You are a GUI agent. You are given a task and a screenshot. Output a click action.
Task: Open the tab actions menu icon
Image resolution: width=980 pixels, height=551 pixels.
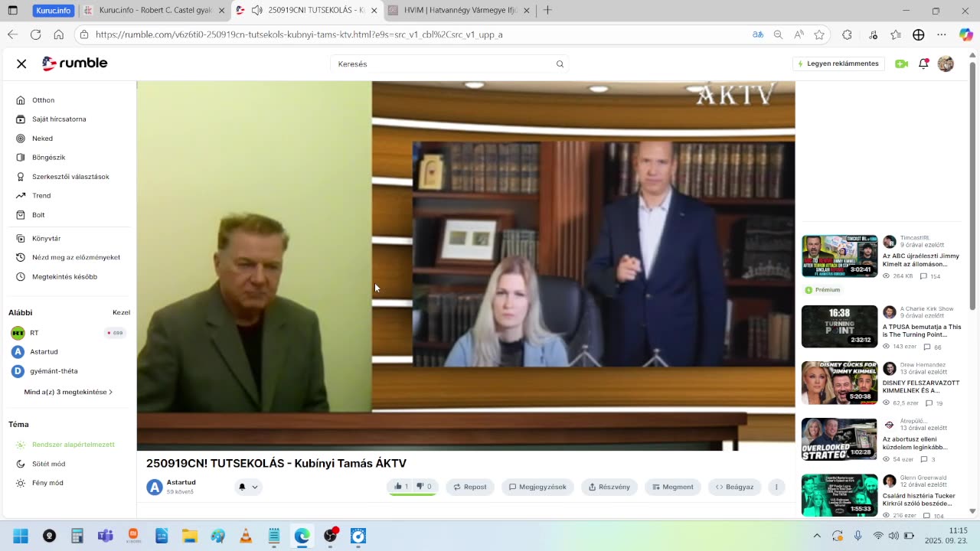(13, 11)
